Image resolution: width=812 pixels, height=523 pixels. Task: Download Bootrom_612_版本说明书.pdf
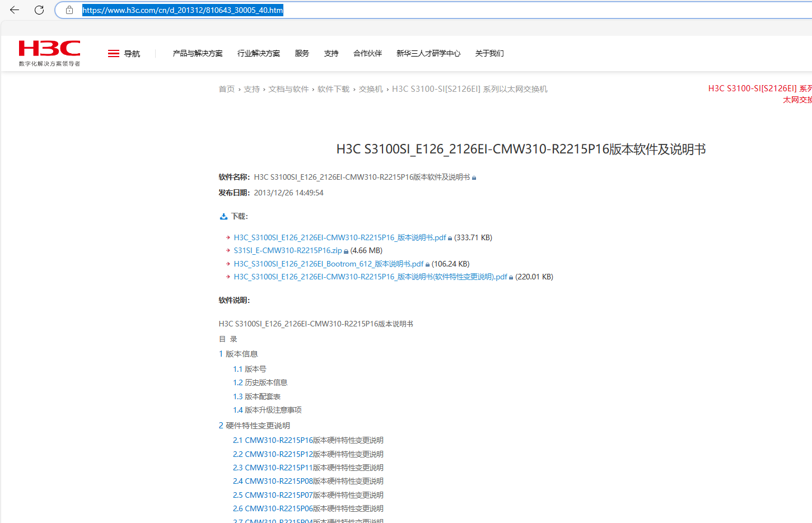329,264
